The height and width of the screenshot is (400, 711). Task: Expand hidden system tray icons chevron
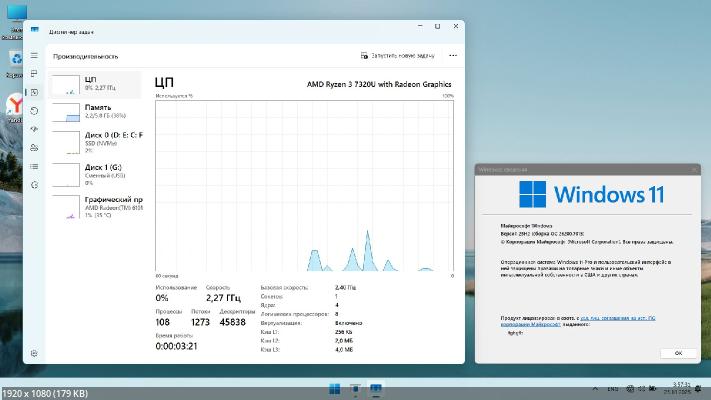click(594, 388)
